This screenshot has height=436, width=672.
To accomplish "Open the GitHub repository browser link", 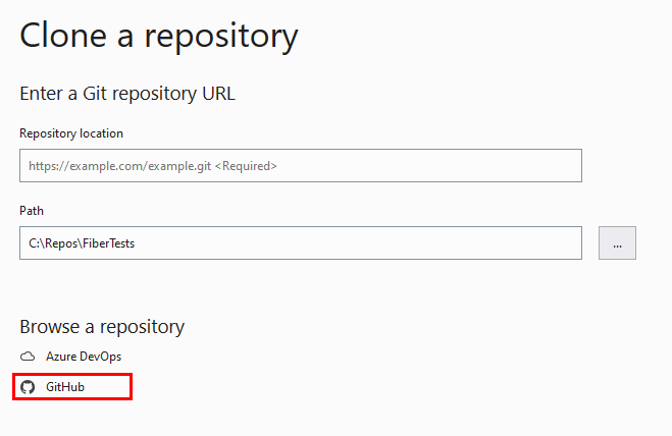I will [x=65, y=387].
